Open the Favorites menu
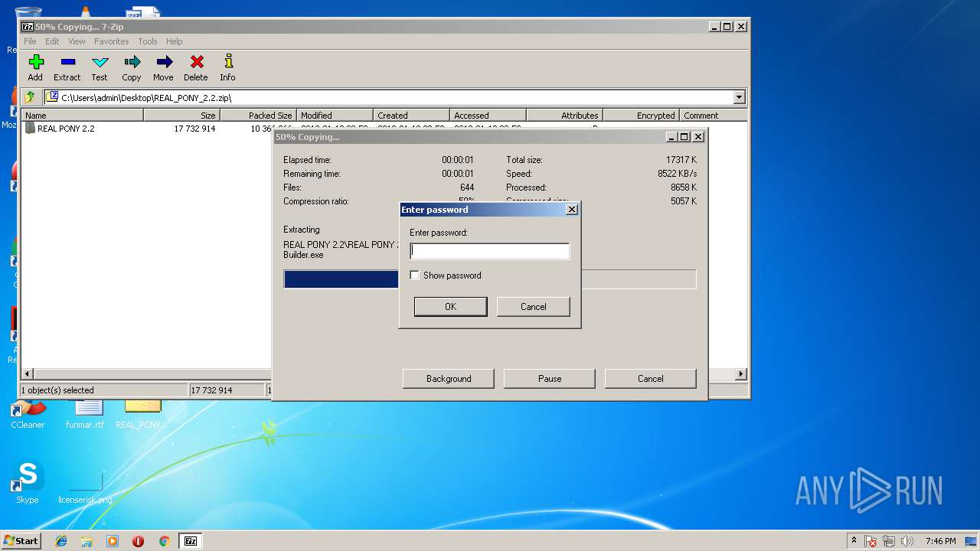 (x=112, y=41)
